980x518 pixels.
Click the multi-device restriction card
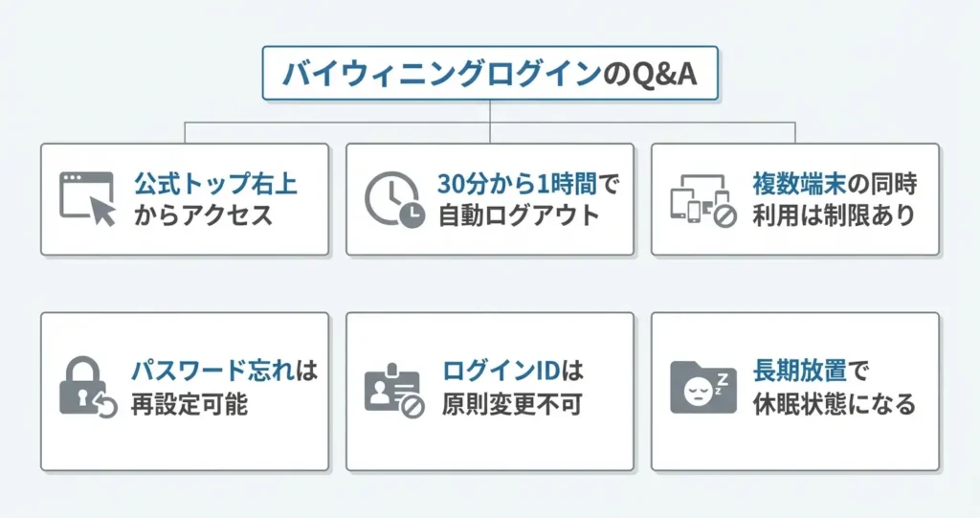pyautogui.click(x=795, y=239)
